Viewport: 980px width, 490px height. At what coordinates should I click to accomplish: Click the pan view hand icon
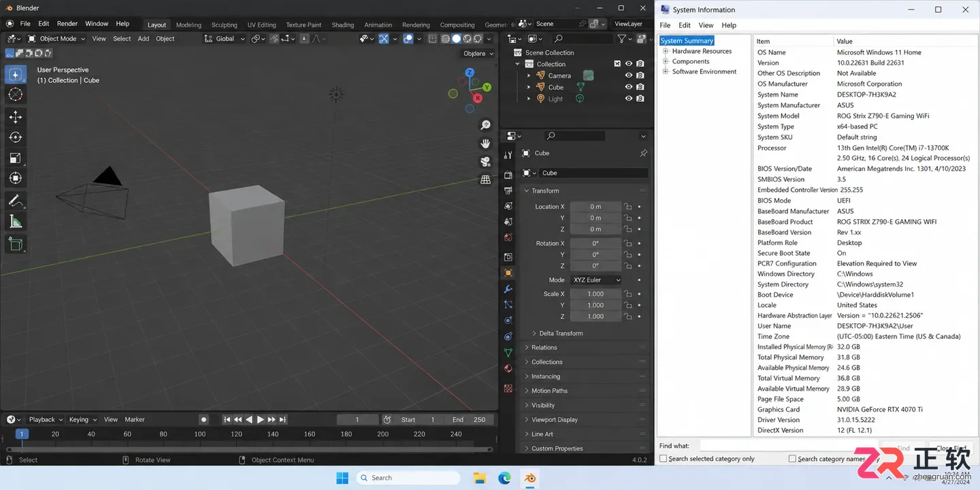[485, 144]
